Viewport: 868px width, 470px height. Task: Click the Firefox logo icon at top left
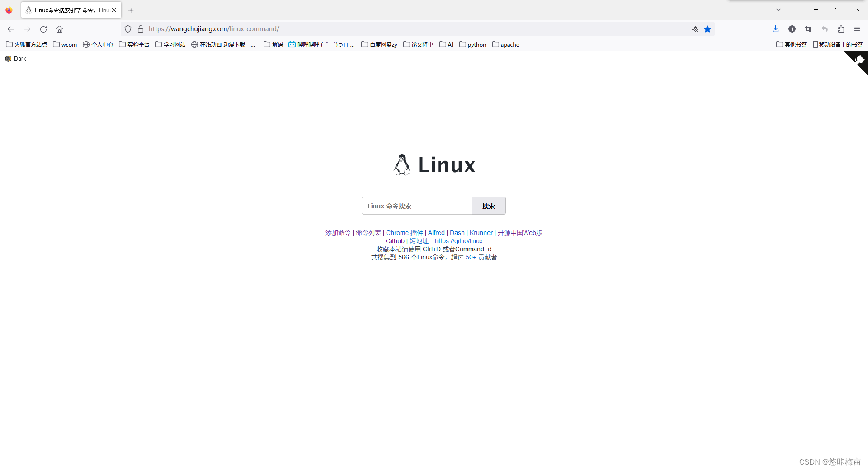coord(9,10)
